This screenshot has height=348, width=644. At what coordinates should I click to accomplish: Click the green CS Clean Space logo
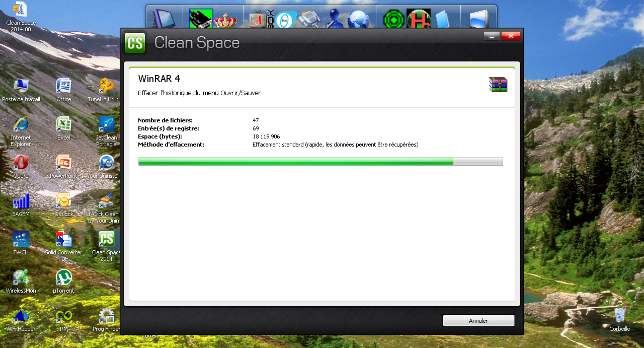pos(135,43)
